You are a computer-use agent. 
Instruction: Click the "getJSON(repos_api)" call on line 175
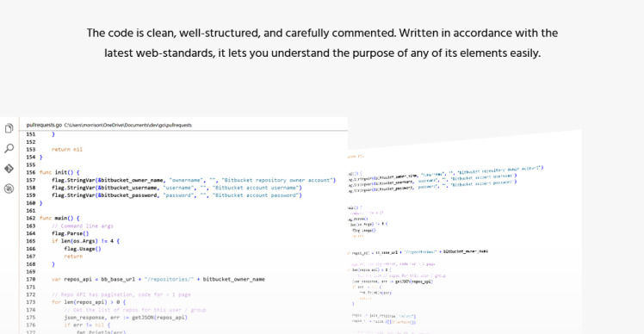160,318
